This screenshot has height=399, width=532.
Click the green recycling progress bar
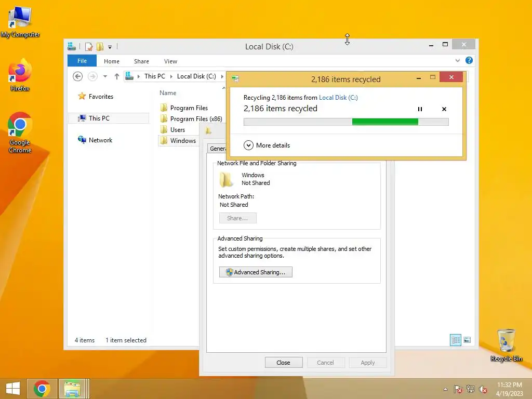346,122
